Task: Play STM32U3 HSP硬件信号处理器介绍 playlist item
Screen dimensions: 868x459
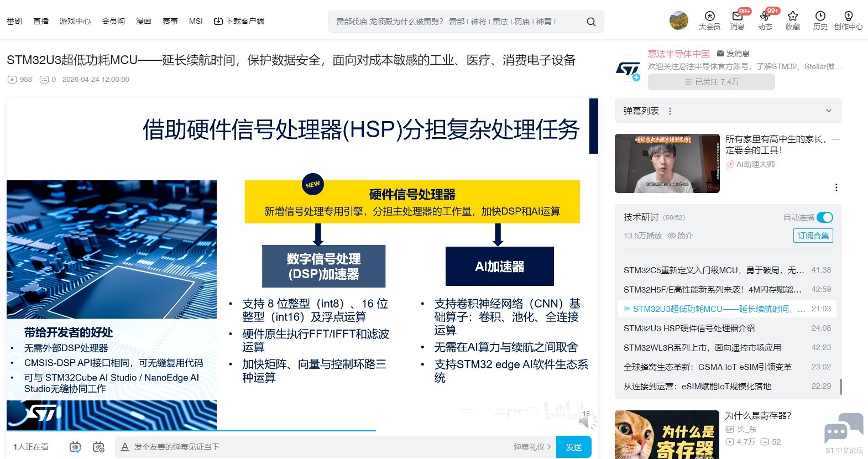Action: click(x=727, y=328)
